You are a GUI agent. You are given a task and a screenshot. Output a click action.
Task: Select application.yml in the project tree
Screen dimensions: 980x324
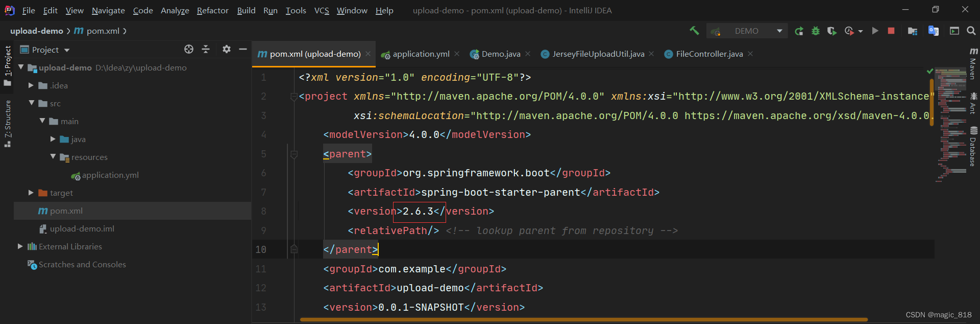(x=110, y=175)
